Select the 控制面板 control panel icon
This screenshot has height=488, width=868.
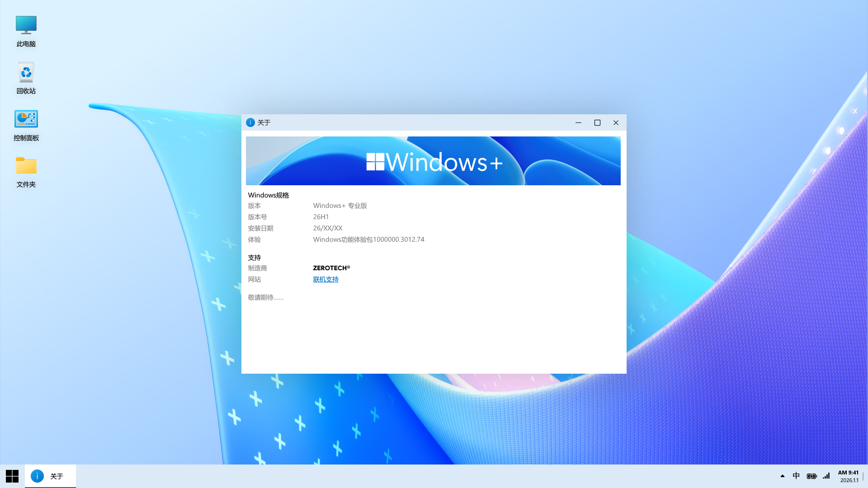26,125
